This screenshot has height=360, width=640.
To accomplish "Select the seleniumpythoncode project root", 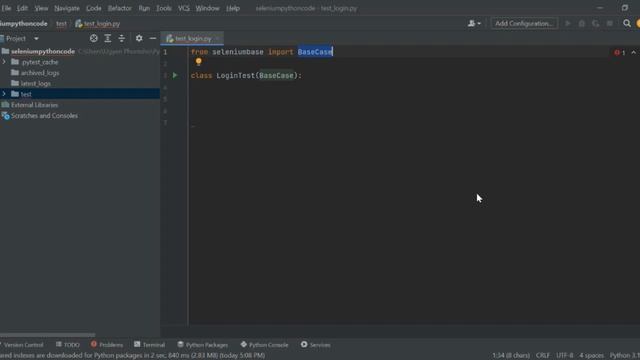I will coord(43,51).
